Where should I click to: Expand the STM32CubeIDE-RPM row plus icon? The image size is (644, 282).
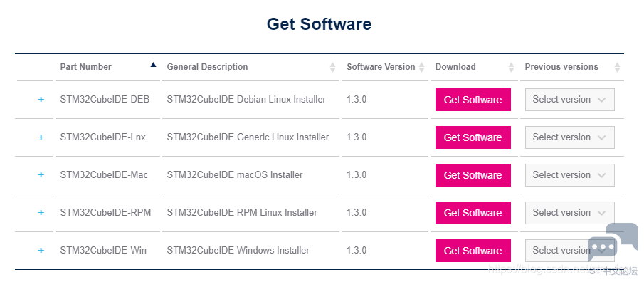click(x=41, y=212)
